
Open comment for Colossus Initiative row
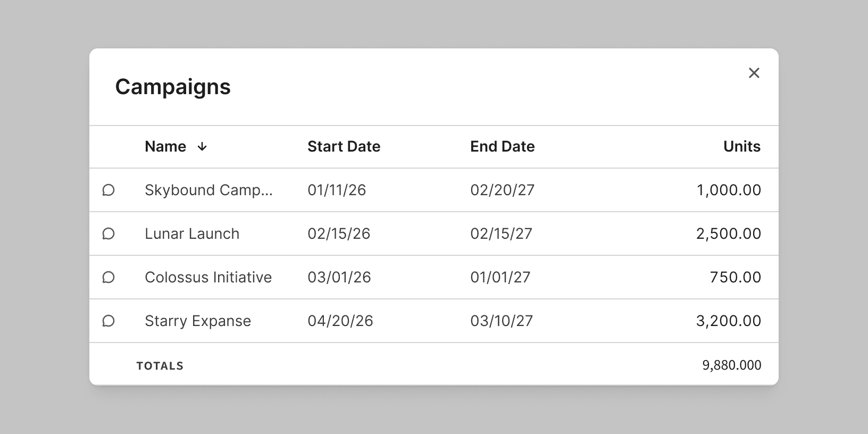click(108, 277)
